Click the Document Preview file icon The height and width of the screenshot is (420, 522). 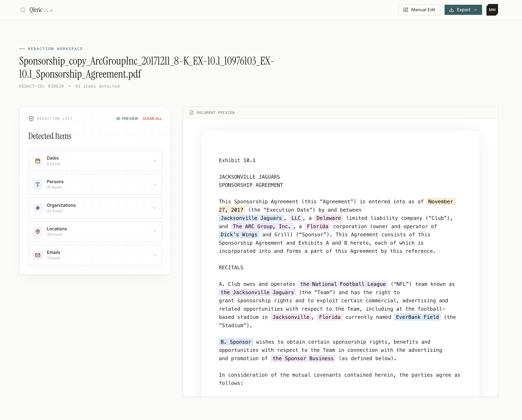[x=191, y=113]
